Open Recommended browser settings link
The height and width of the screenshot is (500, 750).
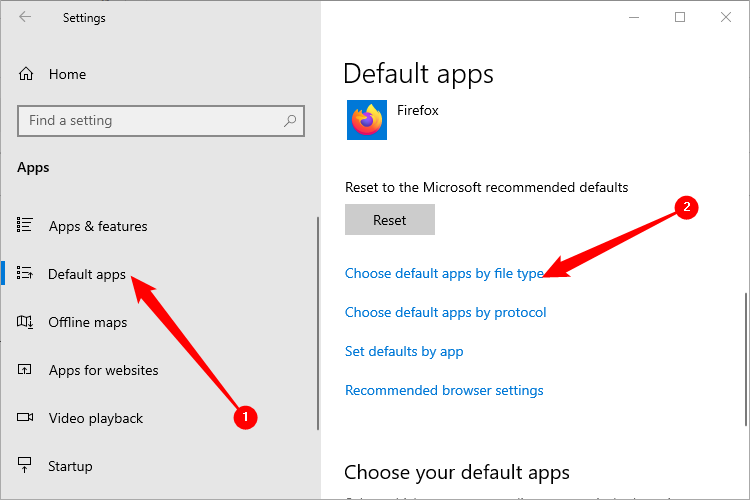coord(444,390)
